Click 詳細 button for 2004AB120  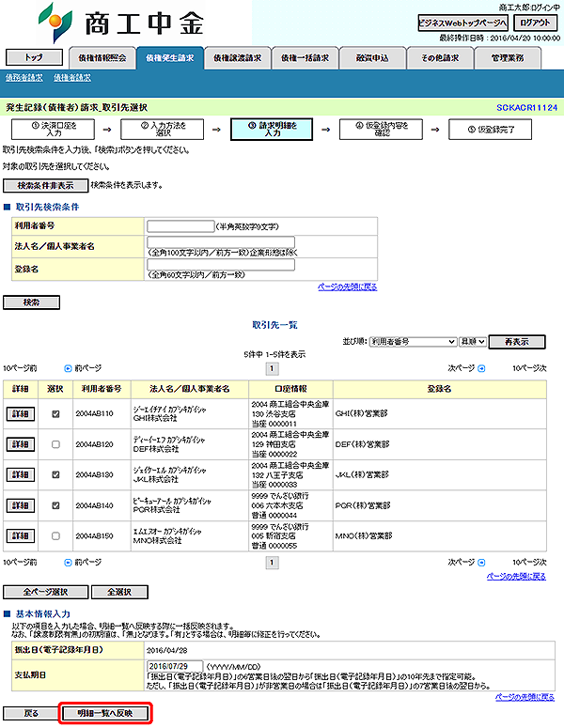pyautogui.click(x=21, y=444)
